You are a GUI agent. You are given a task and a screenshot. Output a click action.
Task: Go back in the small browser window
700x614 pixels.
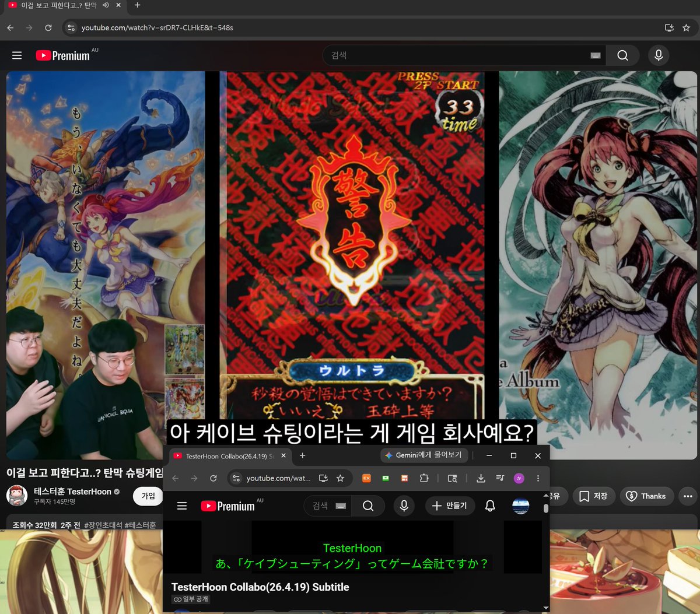[176, 478]
